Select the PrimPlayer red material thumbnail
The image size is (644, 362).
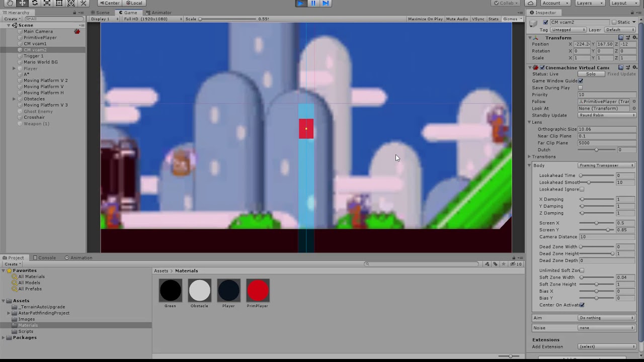point(258,291)
